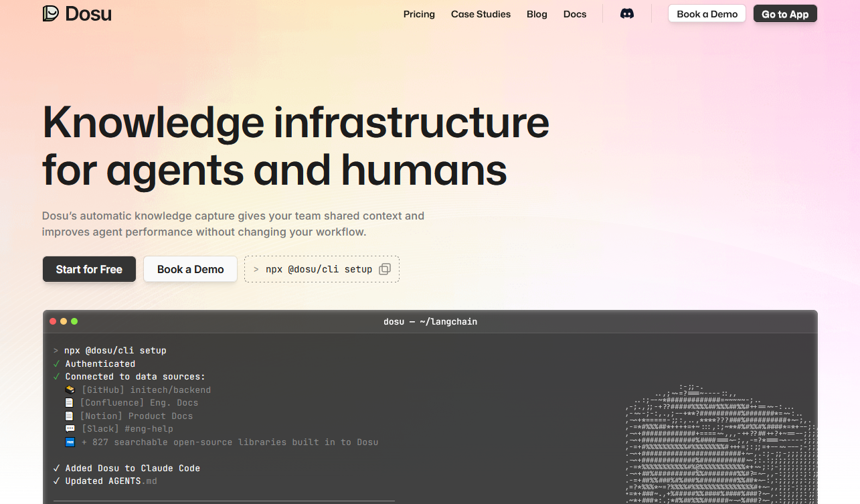The width and height of the screenshot is (860, 504).
Task: Click the ASCII art graphic in terminal
Action: pos(721,444)
